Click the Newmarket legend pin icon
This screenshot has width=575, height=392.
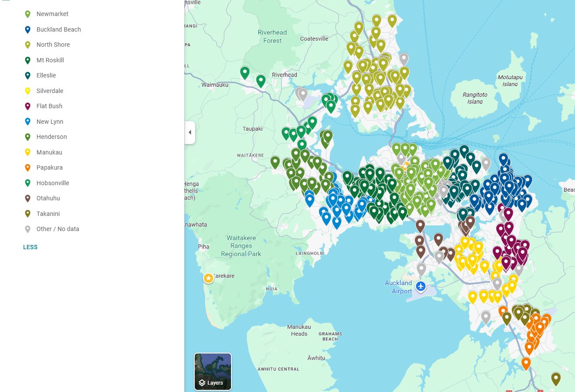(x=28, y=14)
